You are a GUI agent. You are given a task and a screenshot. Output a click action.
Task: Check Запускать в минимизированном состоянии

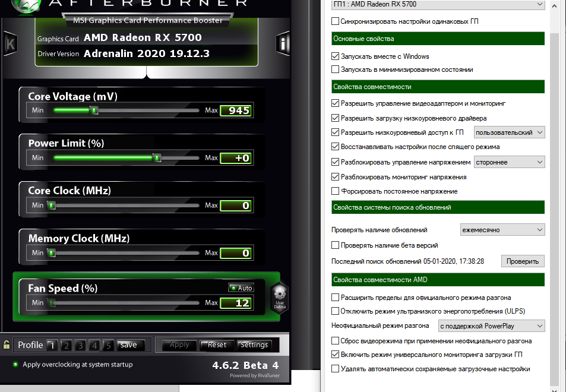pos(335,69)
